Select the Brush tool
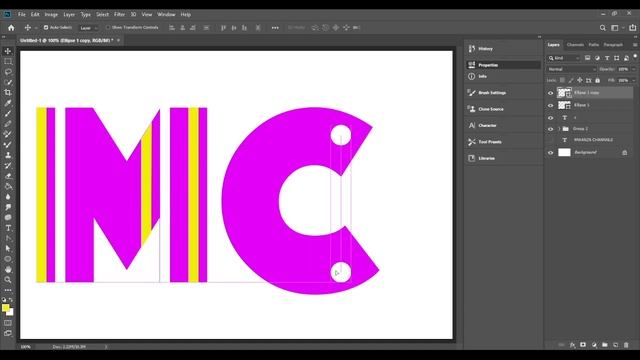640x360 pixels. 8,113
